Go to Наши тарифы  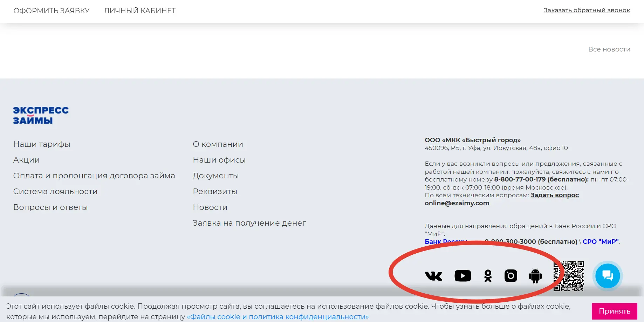click(42, 144)
